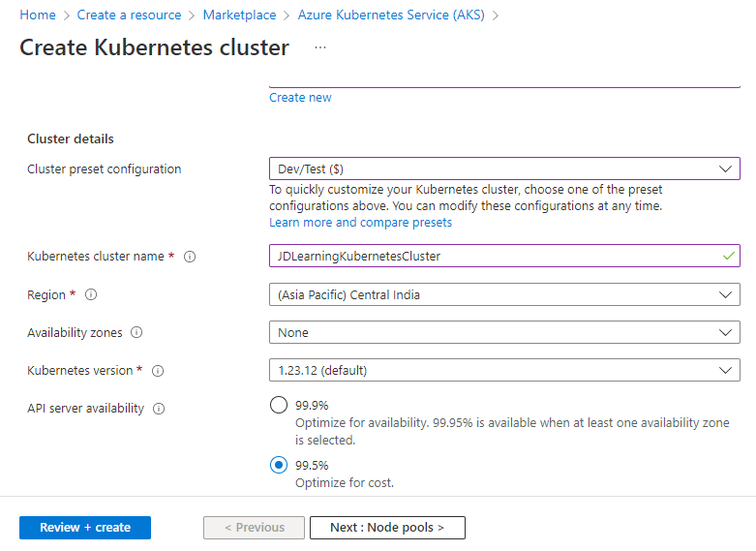Open the Availability zones dropdown
The height and width of the screenshot is (551, 756).
click(504, 332)
